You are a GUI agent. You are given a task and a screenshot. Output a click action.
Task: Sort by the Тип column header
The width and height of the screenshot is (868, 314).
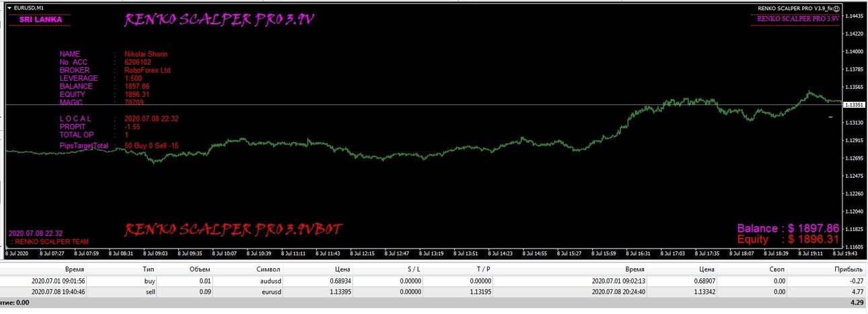click(x=149, y=269)
